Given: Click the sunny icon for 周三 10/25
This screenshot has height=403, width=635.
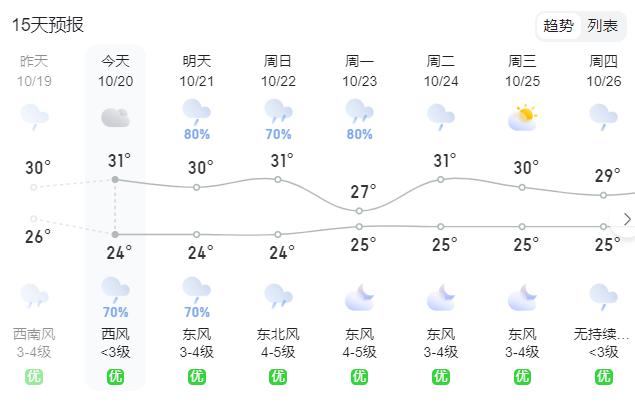Looking at the screenshot, I should pyautogui.click(x=522, y=117).
